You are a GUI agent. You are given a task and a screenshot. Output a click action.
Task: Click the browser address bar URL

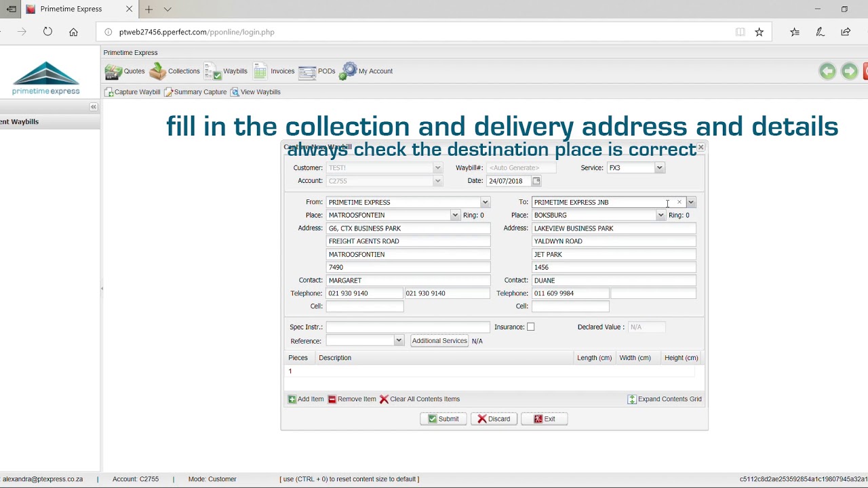click(x=197, y=32)
